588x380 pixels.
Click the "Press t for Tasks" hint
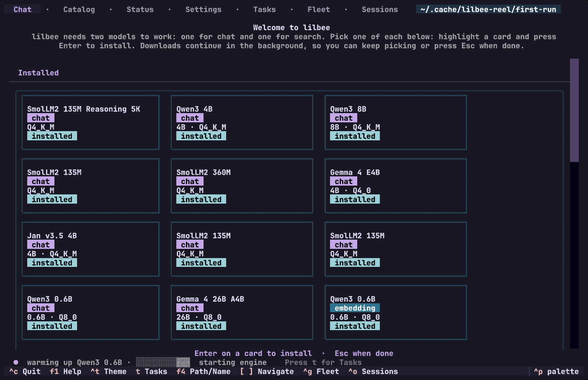323,362
